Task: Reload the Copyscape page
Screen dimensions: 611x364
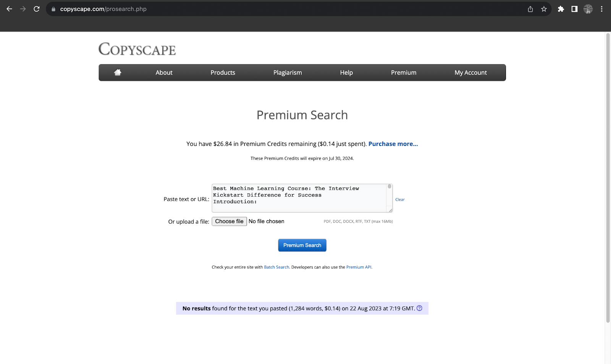Action: pyautogui.click(x=37, y=9)
